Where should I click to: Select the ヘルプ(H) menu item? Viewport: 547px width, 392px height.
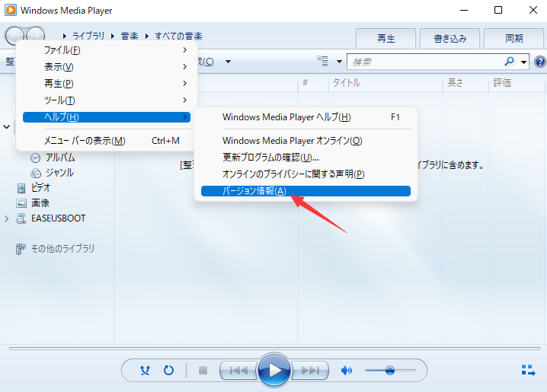coord(107,117)
